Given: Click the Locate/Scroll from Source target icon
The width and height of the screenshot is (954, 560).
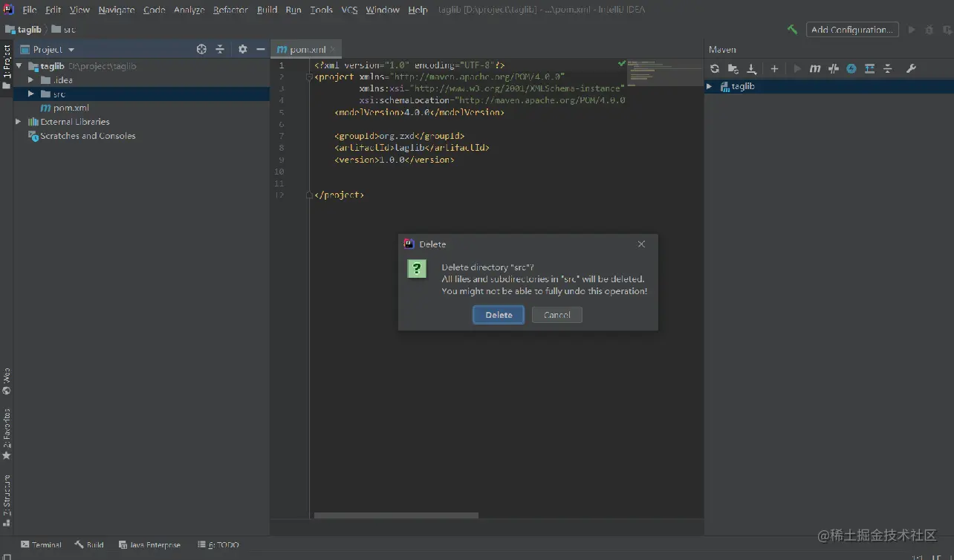Looking at the screenshot, I should 201,49.
